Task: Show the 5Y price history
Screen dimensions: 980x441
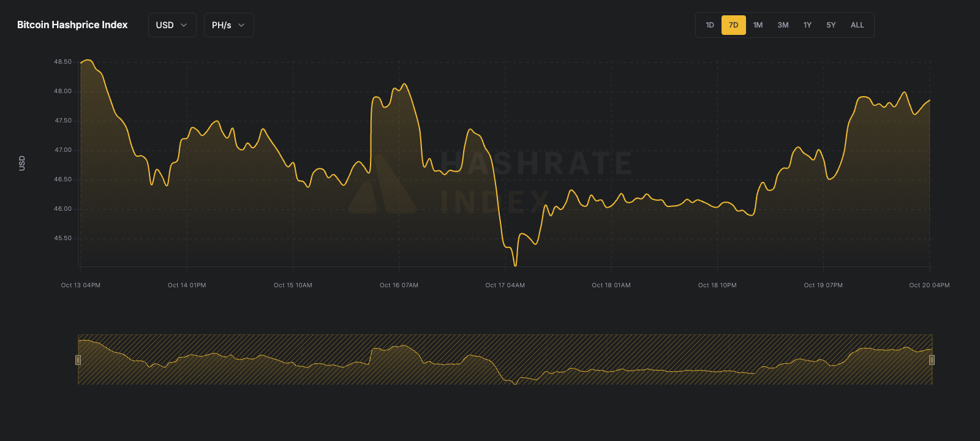Action: point(831,25)
